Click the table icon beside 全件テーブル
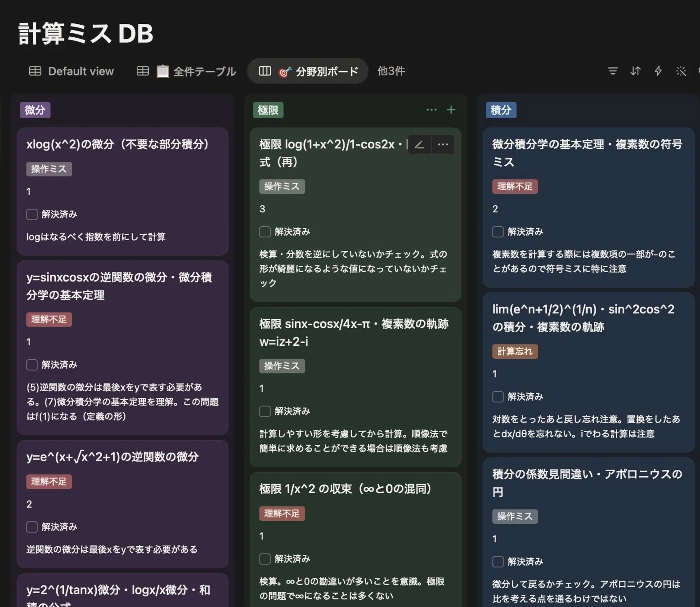Image resolution: width=700 pixels, height=607 pixels. pyautogui.click(x=143, y=71)
